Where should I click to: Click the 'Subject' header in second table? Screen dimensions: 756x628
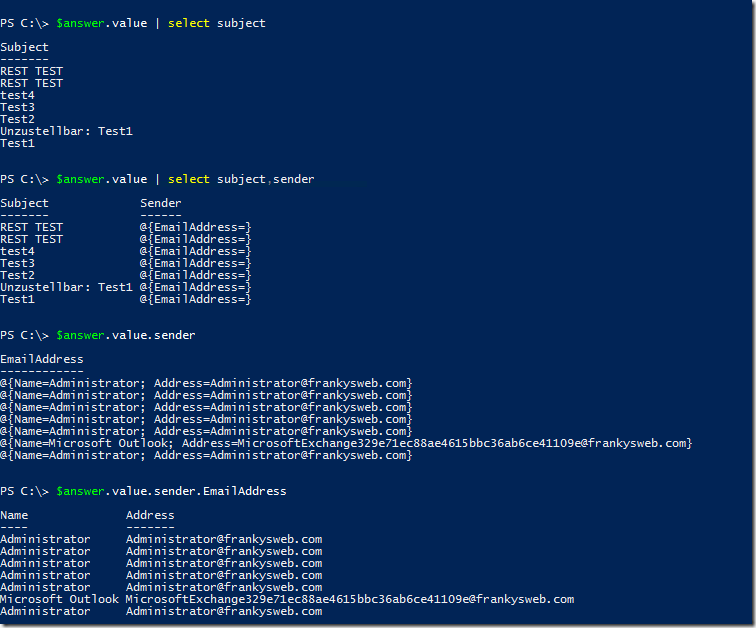tap(24, 203)
